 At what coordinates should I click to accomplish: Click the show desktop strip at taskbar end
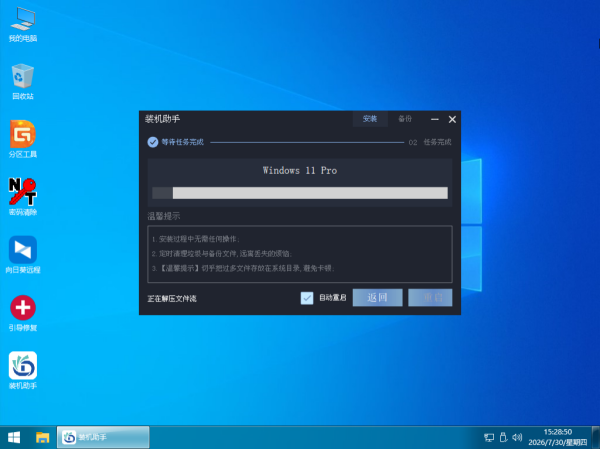click(x=596, y=437)
